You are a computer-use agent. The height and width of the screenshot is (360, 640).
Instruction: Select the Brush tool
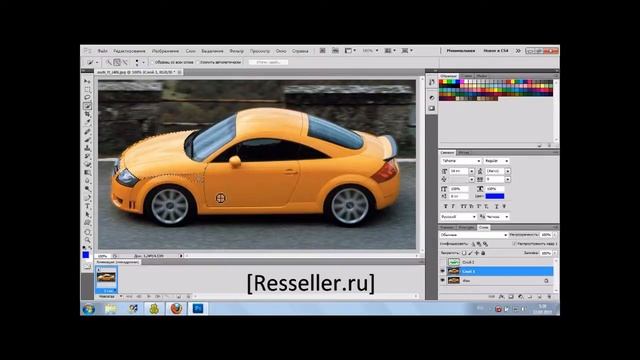click(x=87, y=140)
